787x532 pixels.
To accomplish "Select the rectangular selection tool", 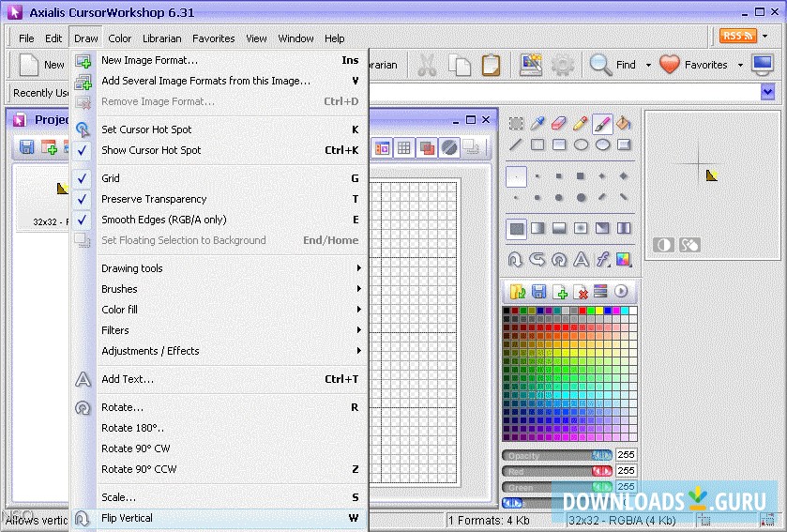I will point(516,124).
